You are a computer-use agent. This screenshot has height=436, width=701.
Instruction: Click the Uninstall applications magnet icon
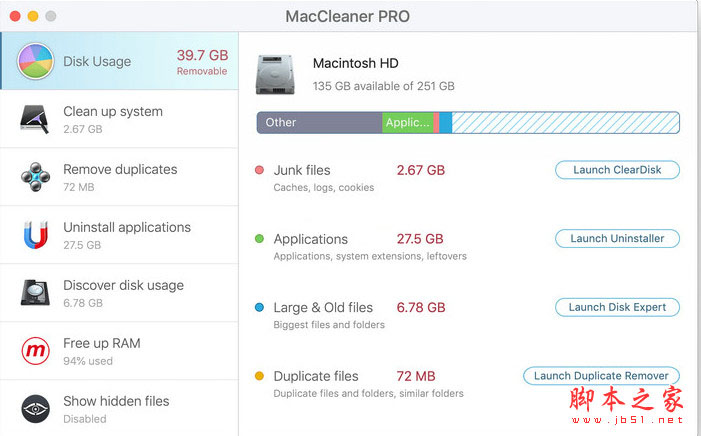coord(37,236)
